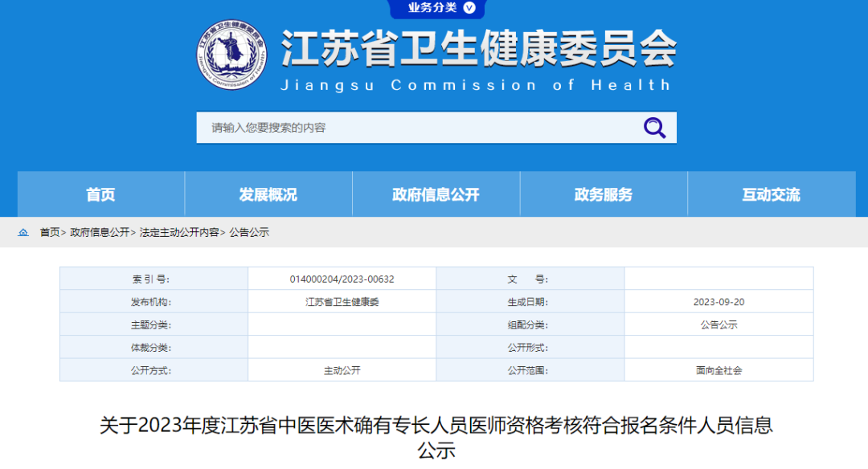Expand the 业务分类 dropdown arrow icon
Viewport: 868px width, 469px height.
pyautogui.click(x=469, y=8)
